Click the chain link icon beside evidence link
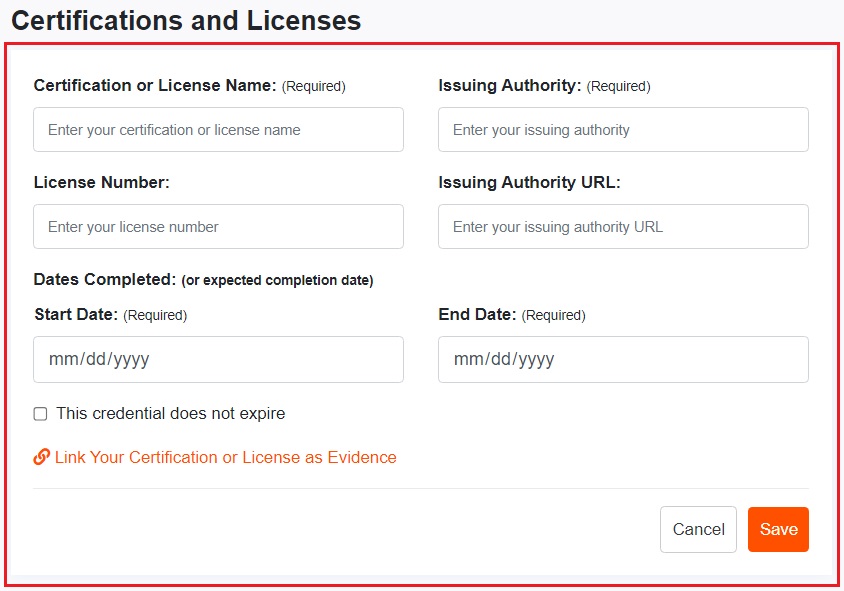Viewport: 844px width, 591px height. click(x=42, y=457)
